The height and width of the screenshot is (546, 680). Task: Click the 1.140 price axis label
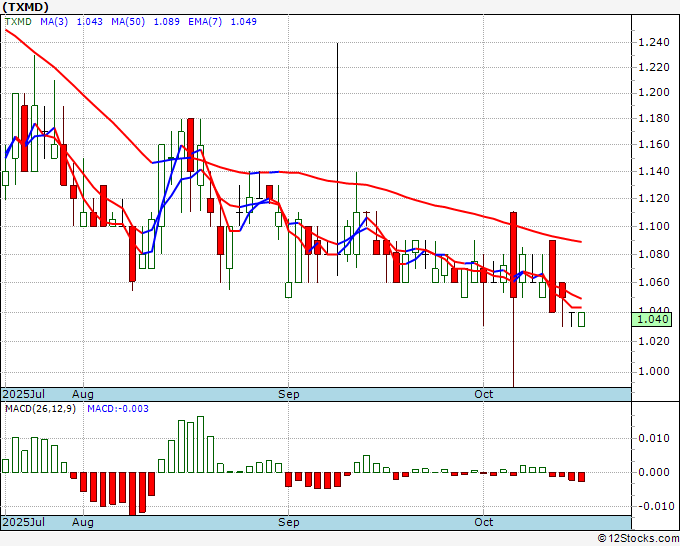pyautogui.click(x=654, y=171)
